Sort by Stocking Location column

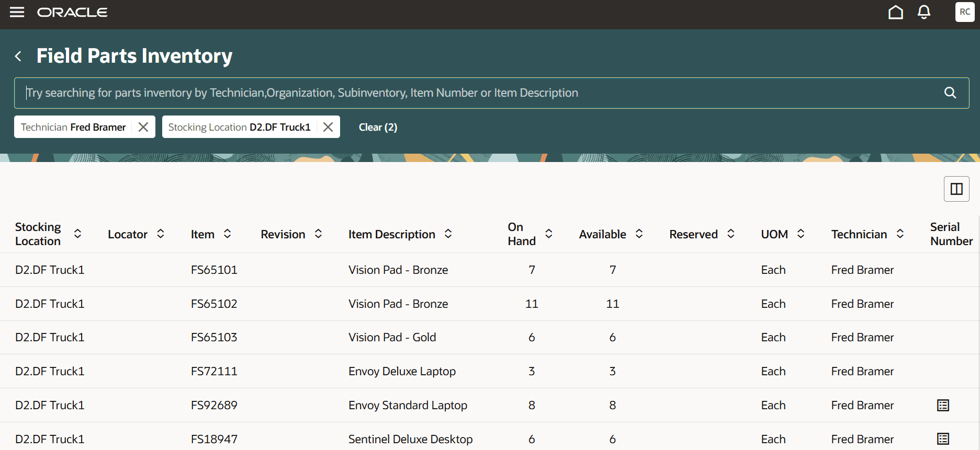[77, 234]
